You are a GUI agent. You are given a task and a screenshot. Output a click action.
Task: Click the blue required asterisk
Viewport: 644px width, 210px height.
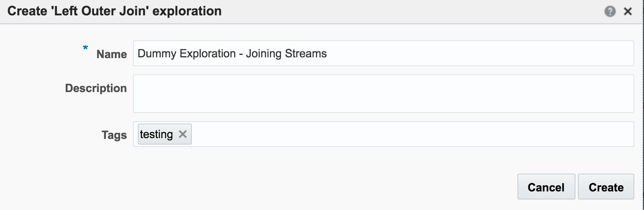[85, 48]
